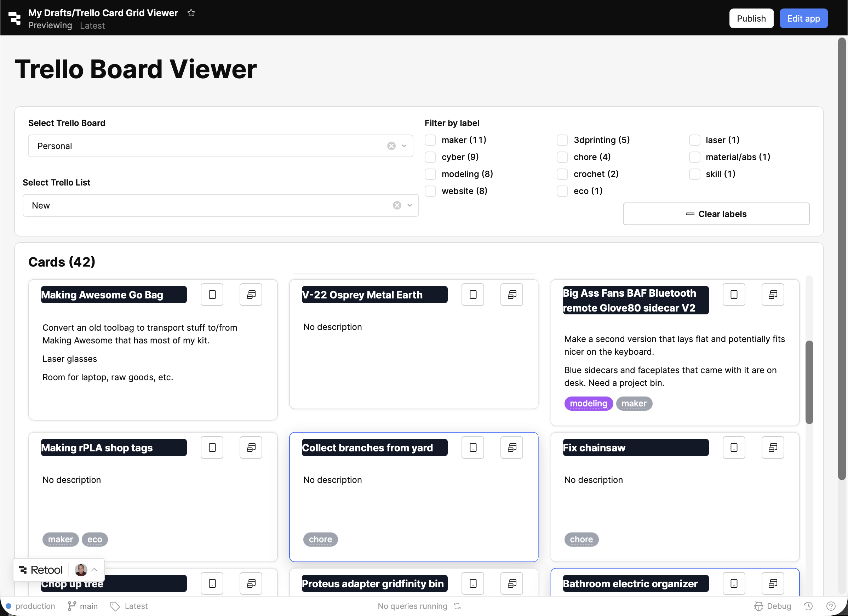The height and width of the screenshot is (616, 848).
Task: Check the material/abs (1) label filter
Action: (x=695, y=157)
